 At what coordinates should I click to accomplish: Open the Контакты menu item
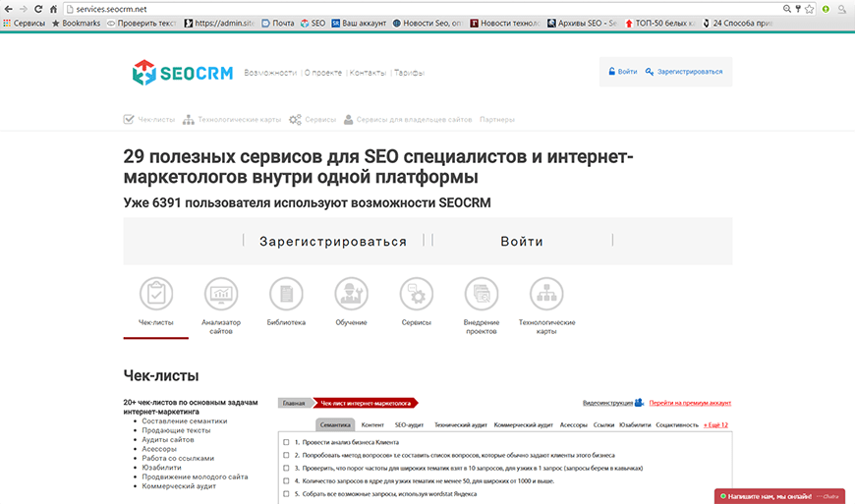(368, 73)
